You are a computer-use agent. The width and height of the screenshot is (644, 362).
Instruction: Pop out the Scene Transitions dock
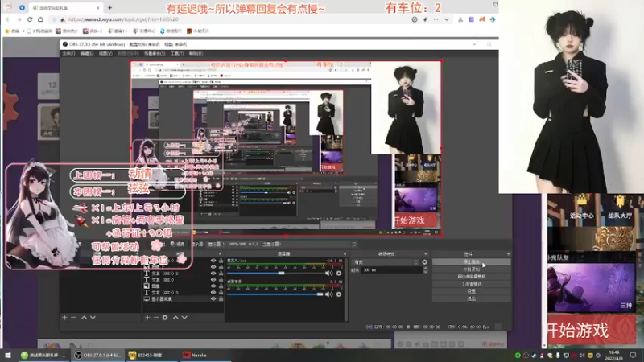pos(426,254)
